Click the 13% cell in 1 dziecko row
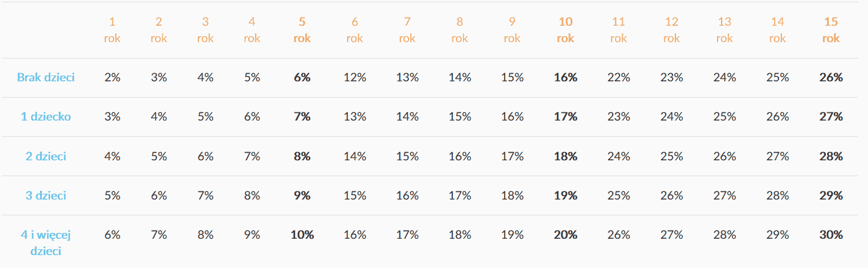The image size is (868, 268). (355, 116)
